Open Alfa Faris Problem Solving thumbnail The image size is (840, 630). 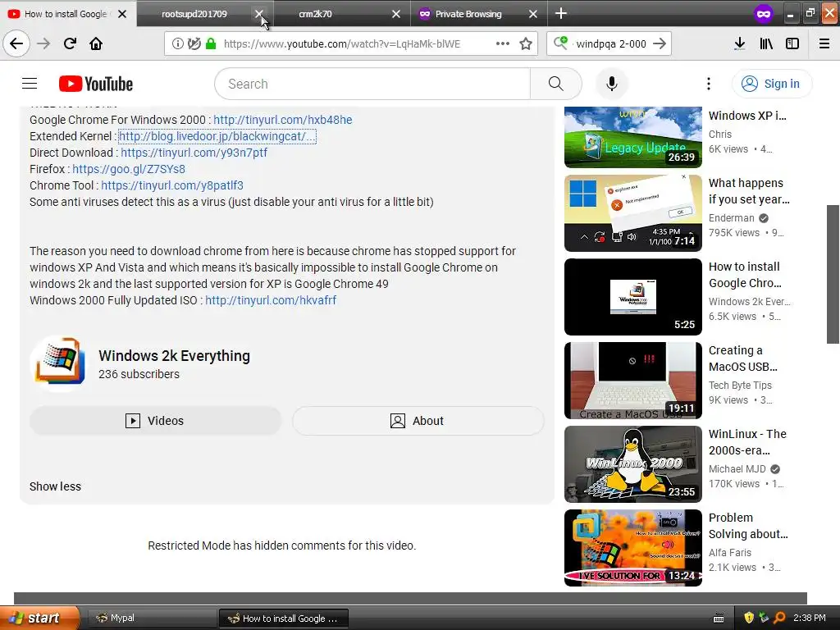tap(632, 547)
